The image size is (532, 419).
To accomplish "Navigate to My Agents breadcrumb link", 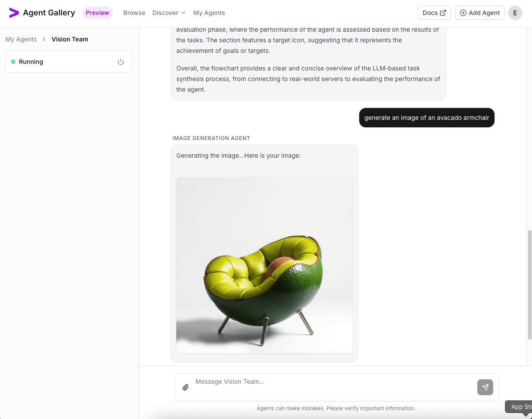I will click(21, 39).
